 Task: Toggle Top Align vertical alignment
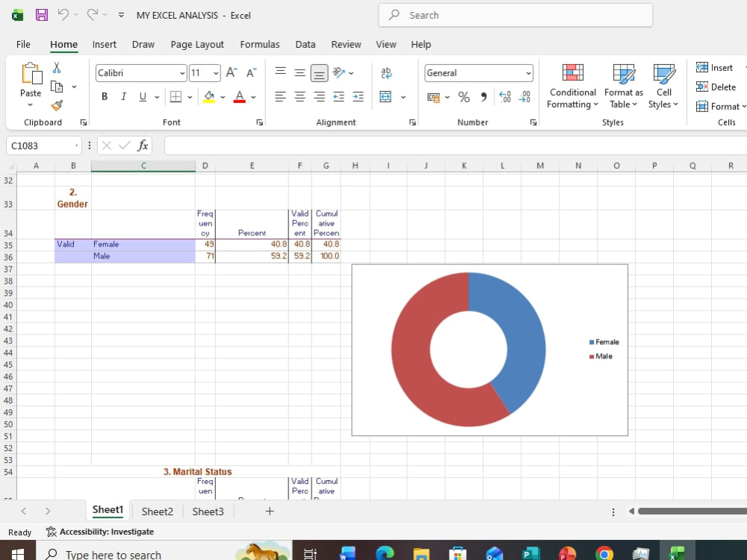tap(281, 72)
